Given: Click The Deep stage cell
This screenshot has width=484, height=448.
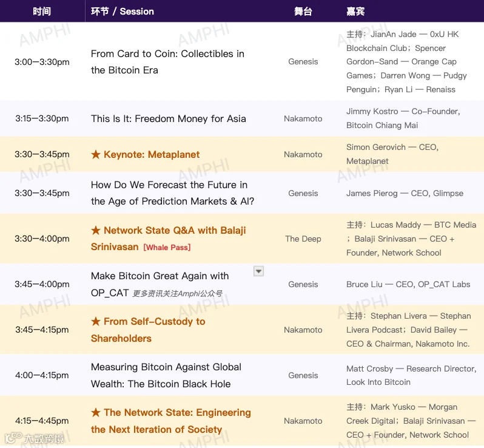Looking at the screenshot, I should tap(303, 239).
